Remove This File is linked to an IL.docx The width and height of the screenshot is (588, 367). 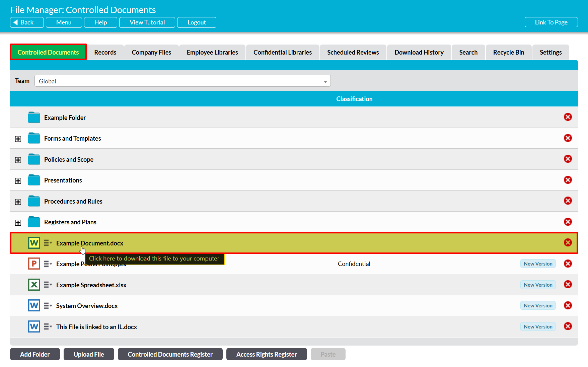(568, 326)
